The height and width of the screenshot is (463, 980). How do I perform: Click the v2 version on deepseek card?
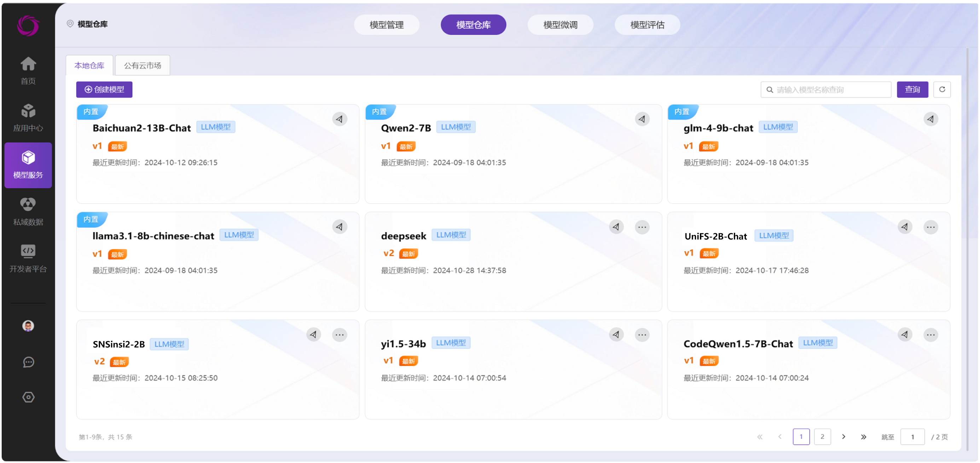click(x=388, y=253)
